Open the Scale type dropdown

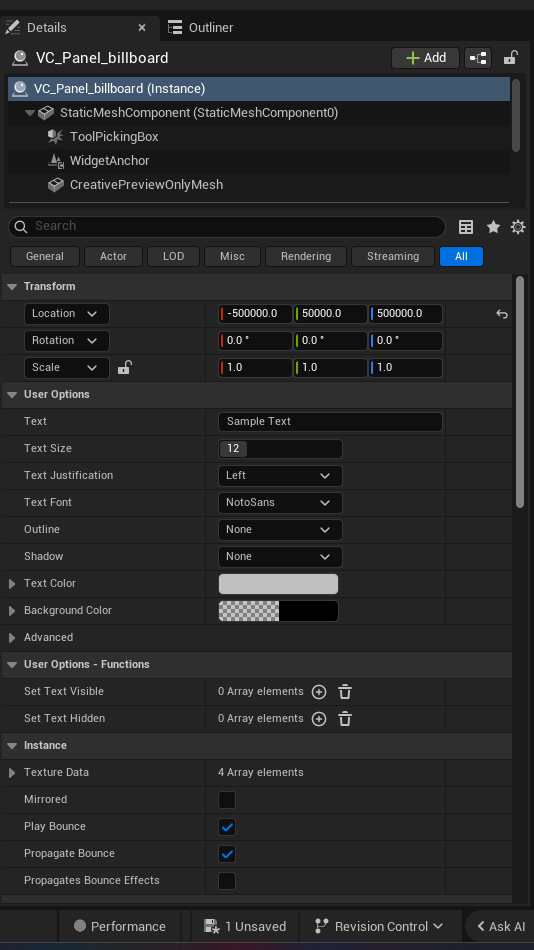[x=67, y=368]
